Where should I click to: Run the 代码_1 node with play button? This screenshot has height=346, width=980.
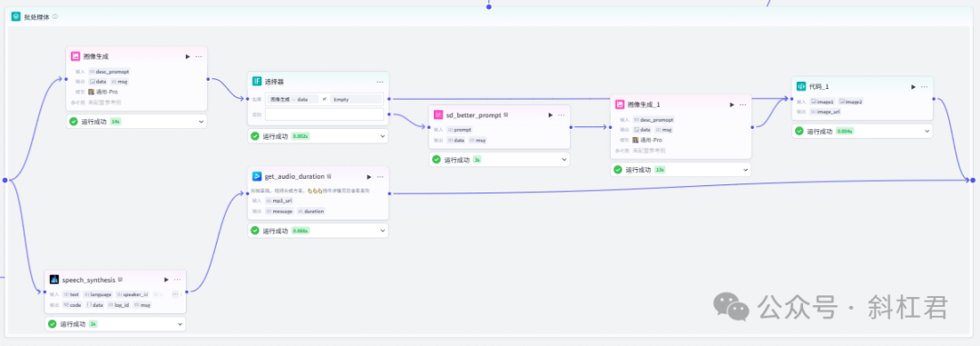[x=913, y=87]
